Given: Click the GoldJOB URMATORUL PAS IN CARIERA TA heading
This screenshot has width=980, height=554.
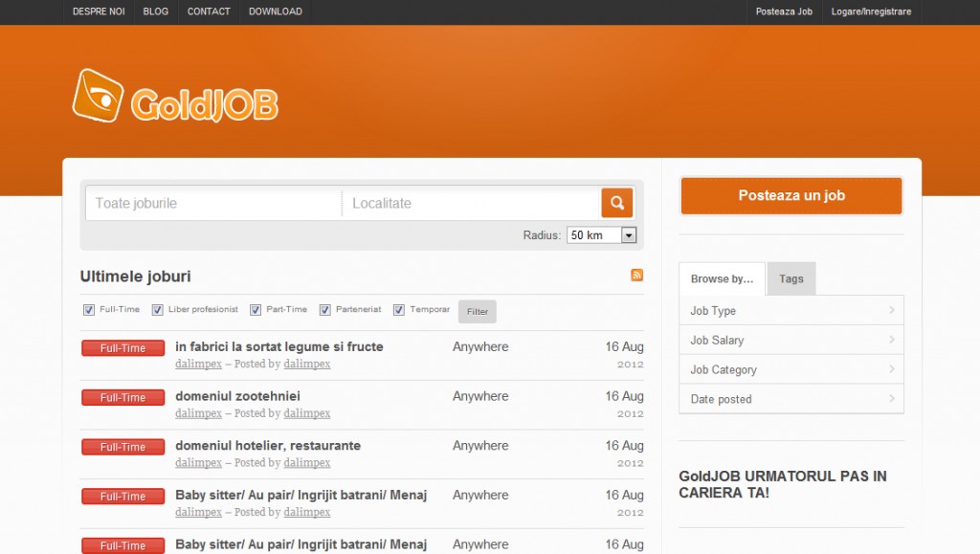Looking at the screenshot, I should pyautogui.click(x=783, y=484).
